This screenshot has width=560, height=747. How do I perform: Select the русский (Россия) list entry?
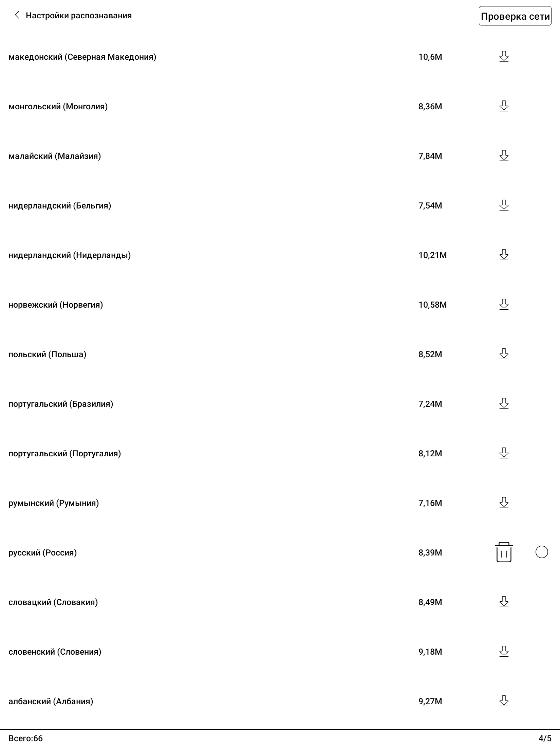pos(43,553)
